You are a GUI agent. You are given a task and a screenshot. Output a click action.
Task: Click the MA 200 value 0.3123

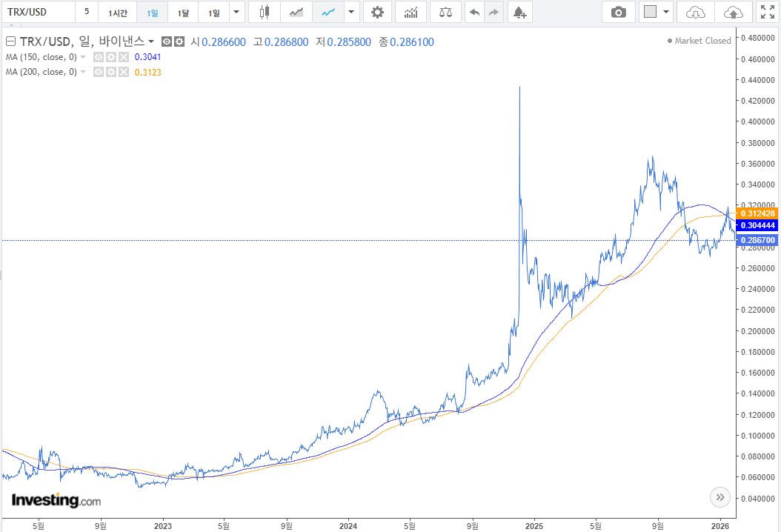click(x=148, y=72)
